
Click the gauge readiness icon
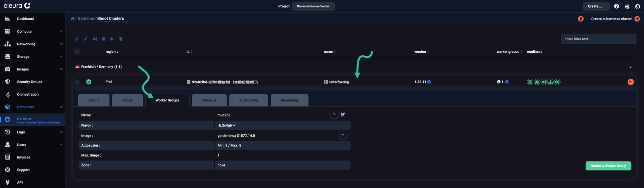point(537,82)
